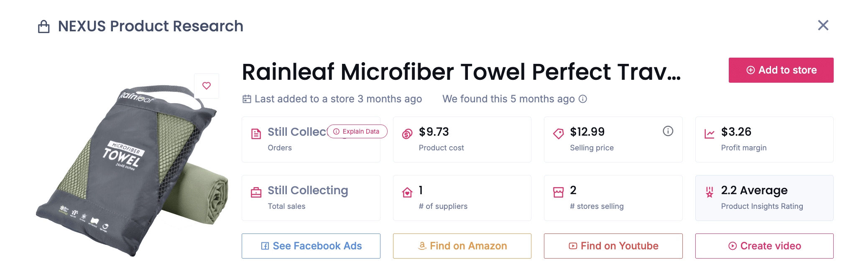Open Find on Youtube
Image resolution: width=868 pixels, height=269 pixels.
click(x=613, y=246)
